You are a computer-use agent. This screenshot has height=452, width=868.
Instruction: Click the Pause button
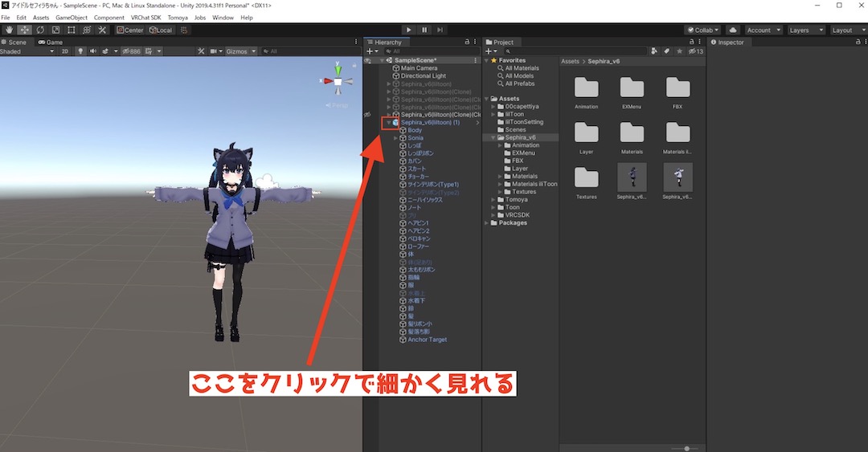424,30
